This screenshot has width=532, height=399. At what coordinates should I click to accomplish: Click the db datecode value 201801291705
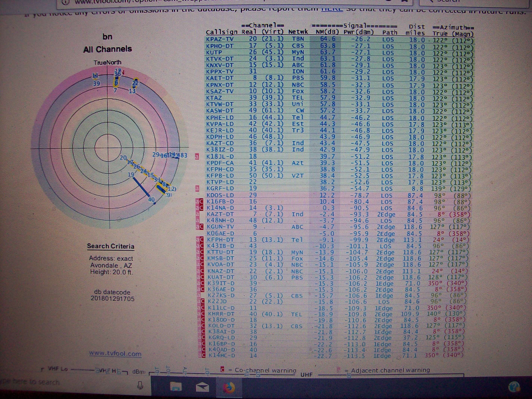(113, 299)
